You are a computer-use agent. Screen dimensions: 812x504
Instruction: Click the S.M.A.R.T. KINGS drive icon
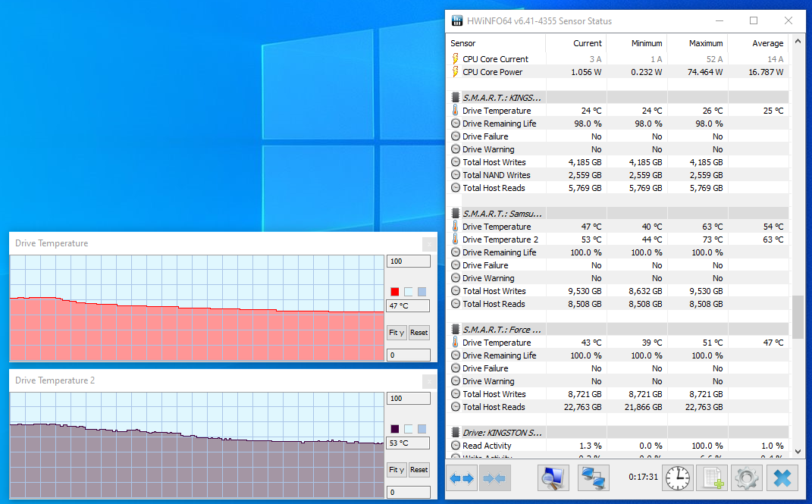455,97
